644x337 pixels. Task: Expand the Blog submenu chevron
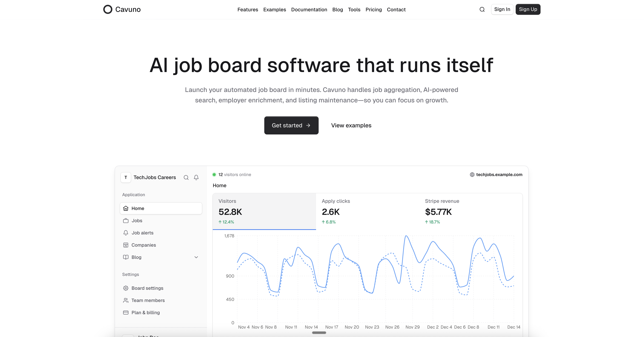pos(196,257)
